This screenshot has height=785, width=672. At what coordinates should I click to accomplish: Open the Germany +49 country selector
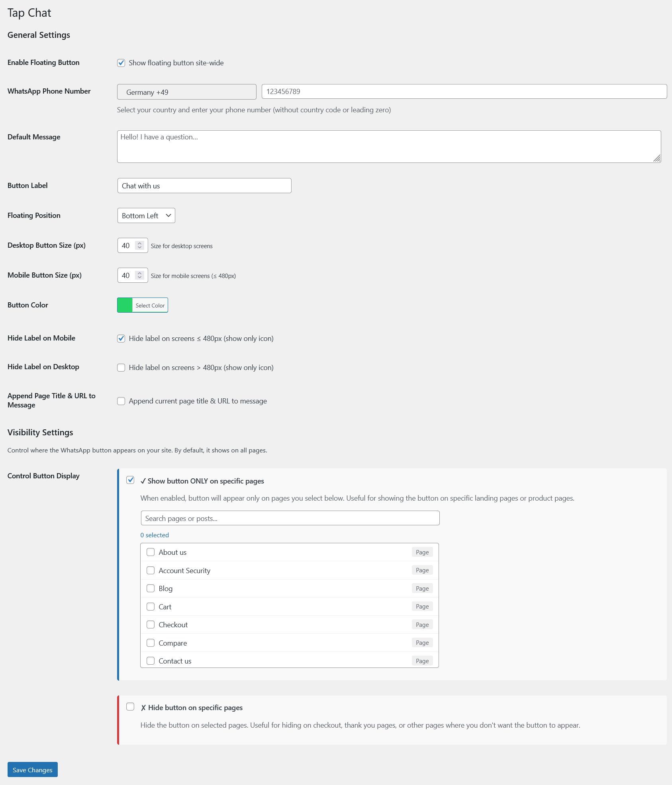[186, 92]
